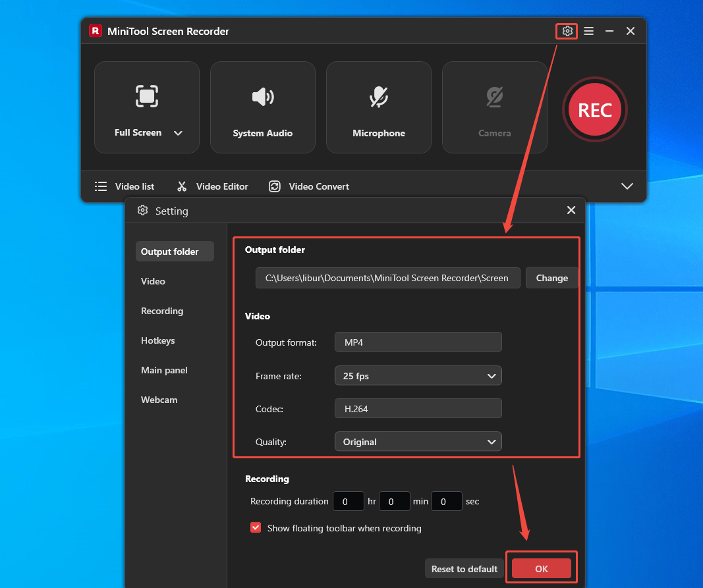
Task: Select the Webcam settings section
Action: point(159,400)
